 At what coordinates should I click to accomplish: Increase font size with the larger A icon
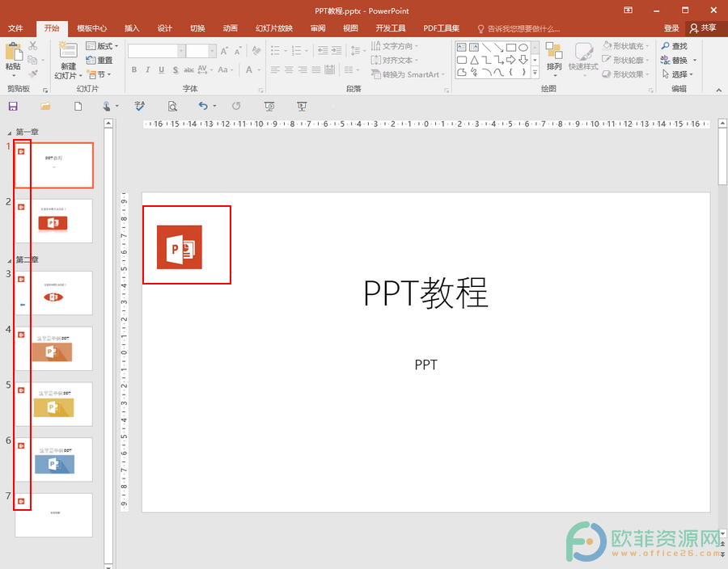coord(224,51)
